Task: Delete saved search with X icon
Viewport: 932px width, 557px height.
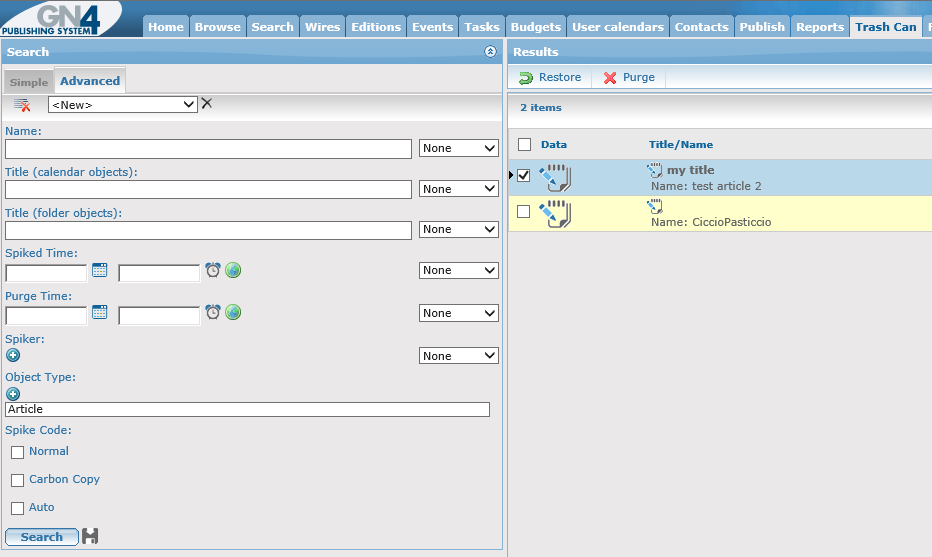Action: pyautogui.click(x=206, y=103)
